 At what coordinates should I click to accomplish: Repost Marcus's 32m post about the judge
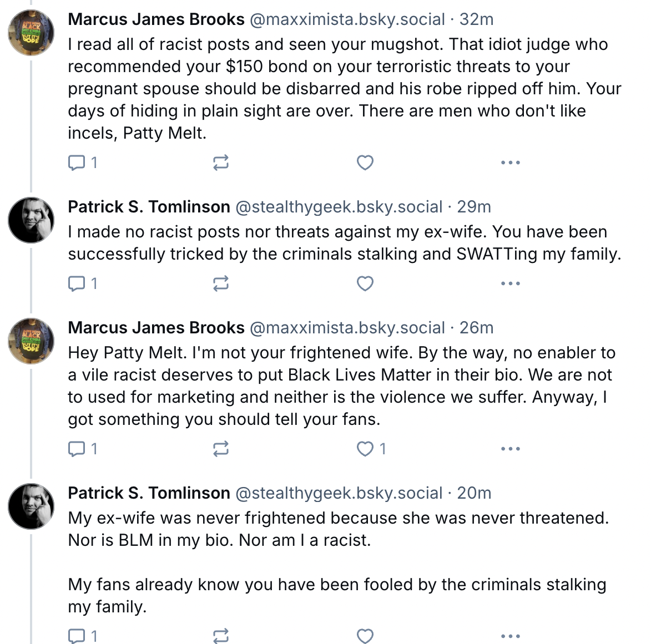pyautogui.click(x=221, y=163)
